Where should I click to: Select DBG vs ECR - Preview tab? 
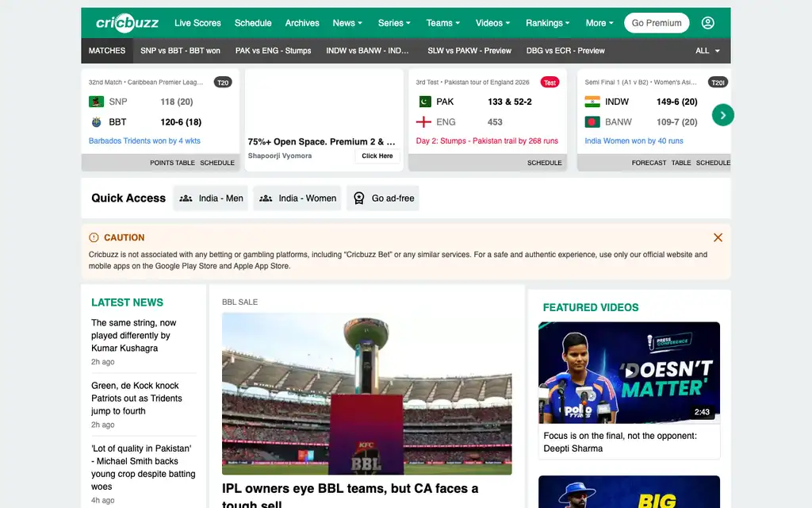(565, 51)
